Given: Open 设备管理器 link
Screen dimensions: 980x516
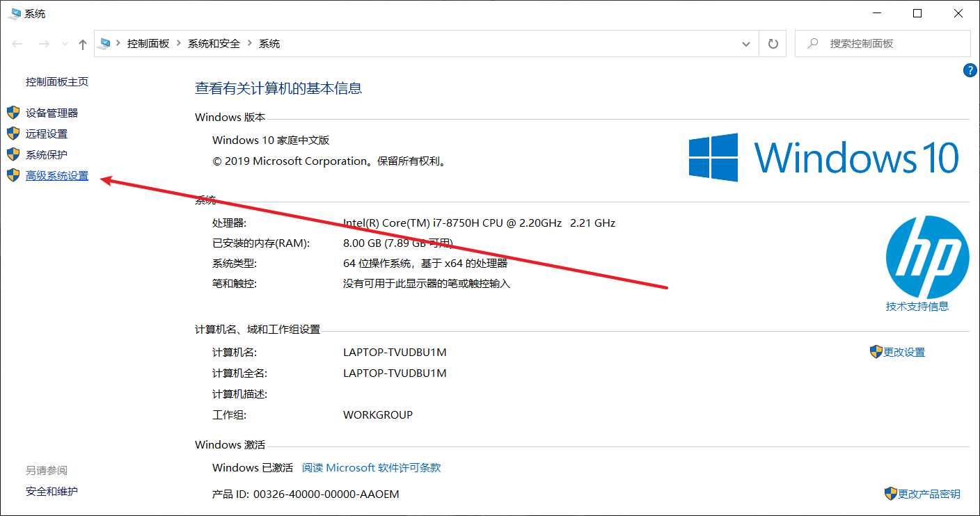Looking at the screenshot, I should point(52,113).
